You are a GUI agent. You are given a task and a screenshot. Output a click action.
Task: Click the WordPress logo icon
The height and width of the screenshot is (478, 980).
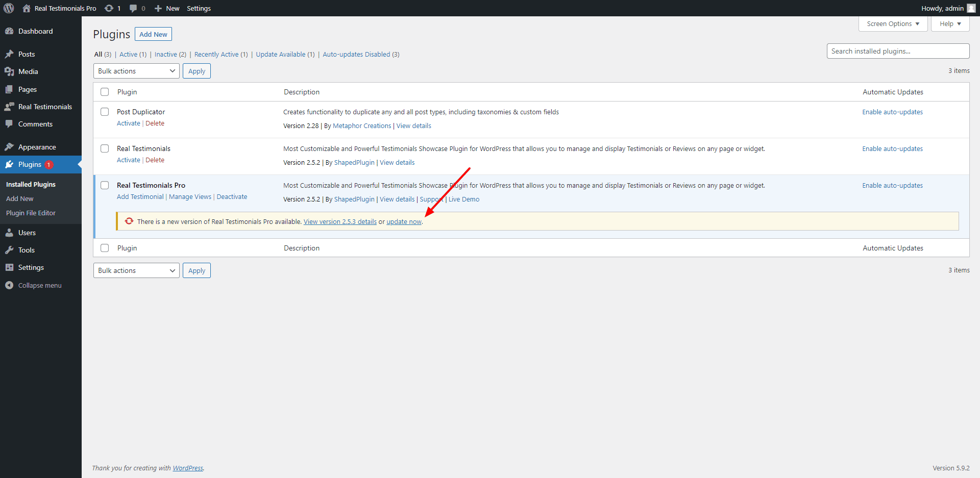coord(9,8)
